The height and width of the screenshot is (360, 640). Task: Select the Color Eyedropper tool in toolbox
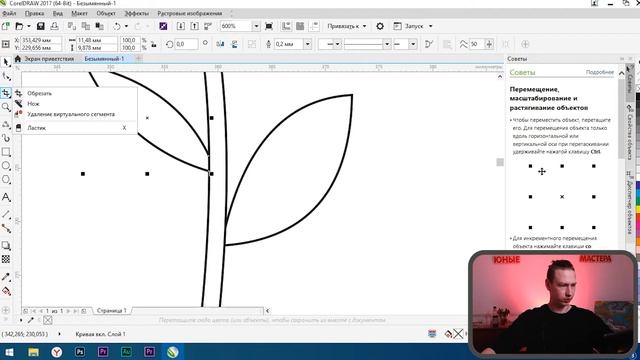pyautogui.click(x=6, y=277)
